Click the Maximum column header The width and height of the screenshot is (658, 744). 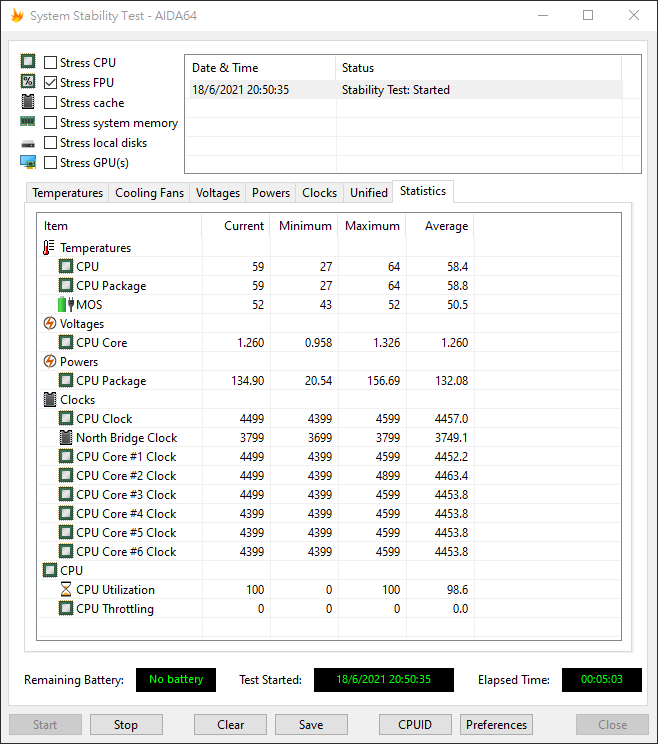pyautogui.click(x=372, y=226)
